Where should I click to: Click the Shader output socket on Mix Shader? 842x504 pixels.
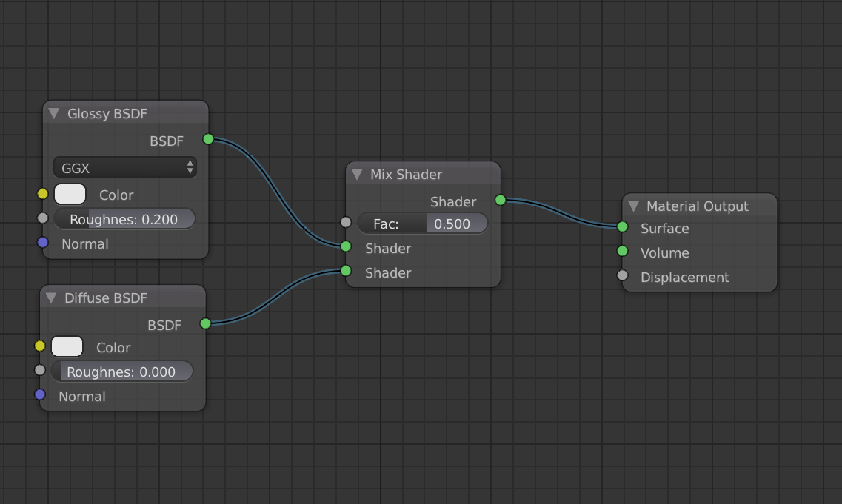point(500,199)
